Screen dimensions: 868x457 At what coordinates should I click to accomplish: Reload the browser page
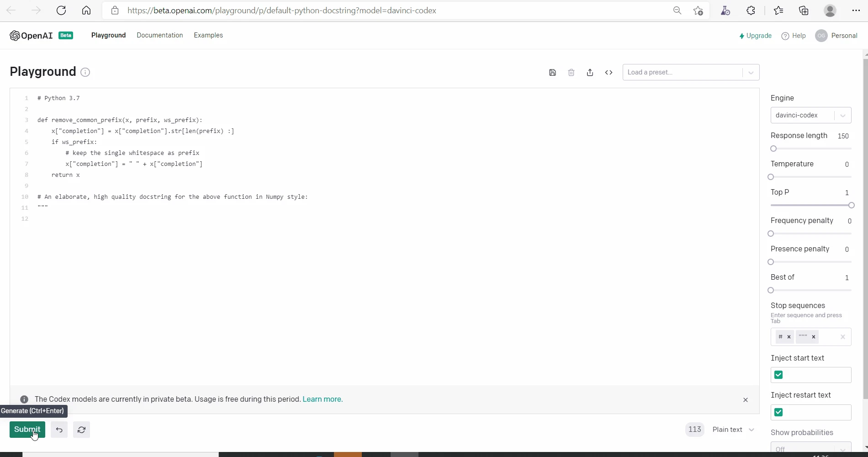pos(61,11)
